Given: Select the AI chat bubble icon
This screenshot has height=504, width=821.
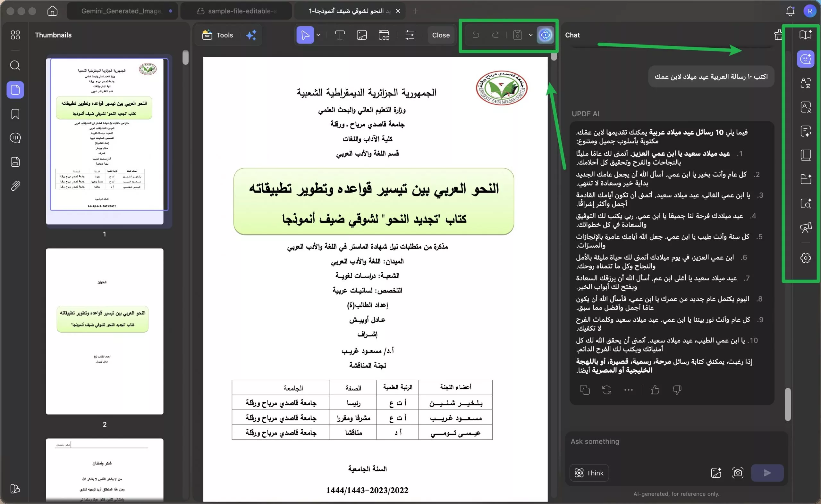Looking at the screenshot, I should point(805,59).
